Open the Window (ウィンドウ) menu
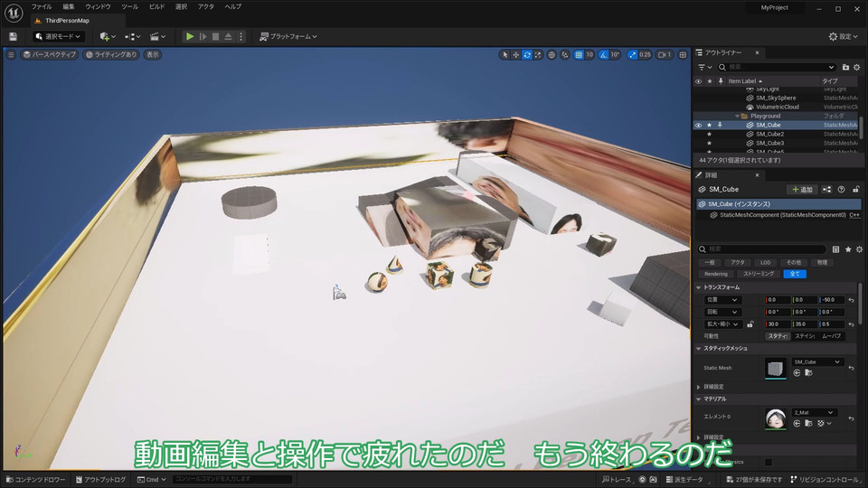Viewport: 868px width, 488px height. (x=98, y=6)
